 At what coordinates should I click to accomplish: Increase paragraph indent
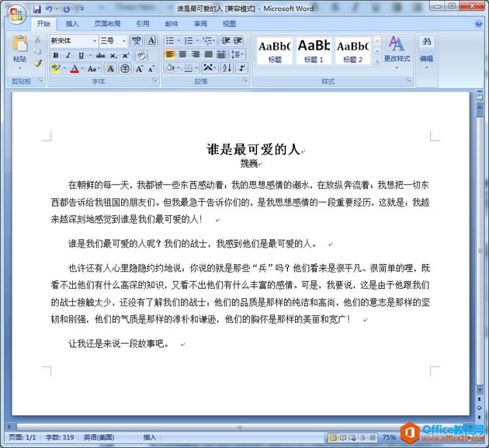[238, 40]
